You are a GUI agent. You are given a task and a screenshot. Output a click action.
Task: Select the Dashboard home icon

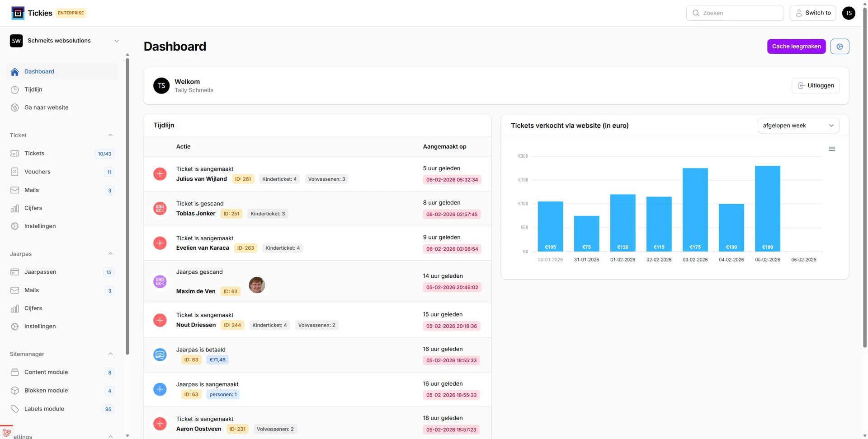click(15, 71)
